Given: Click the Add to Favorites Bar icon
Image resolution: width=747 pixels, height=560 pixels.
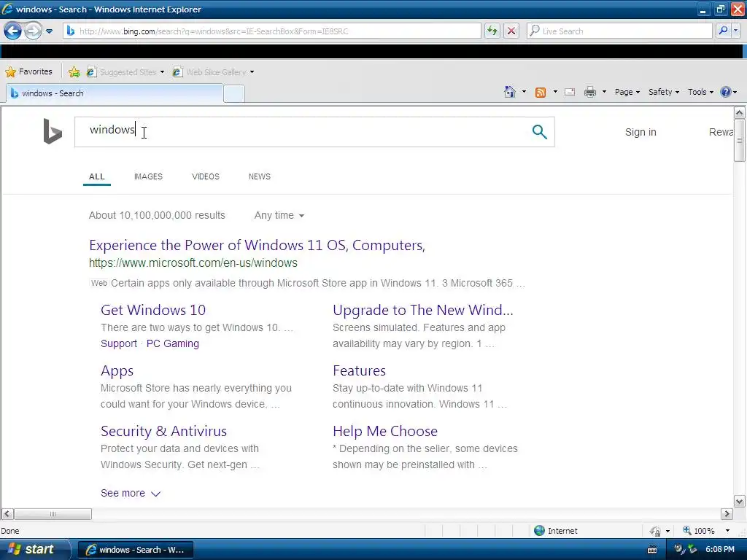Looking at the screenshot, I should 74,72.
